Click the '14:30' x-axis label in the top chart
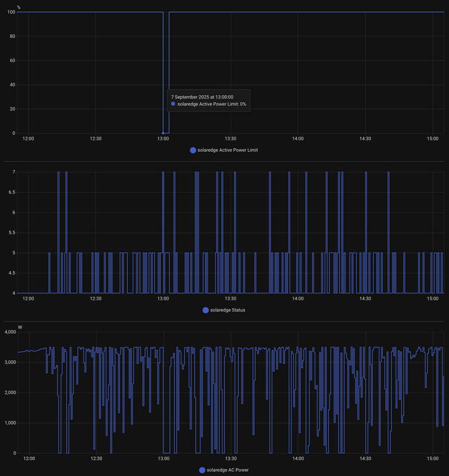 tap(365, 139)
